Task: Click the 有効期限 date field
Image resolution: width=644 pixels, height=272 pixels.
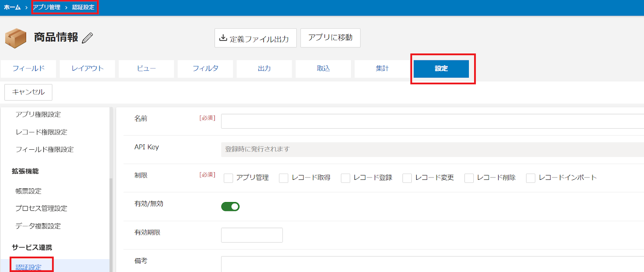Action: 252,235
